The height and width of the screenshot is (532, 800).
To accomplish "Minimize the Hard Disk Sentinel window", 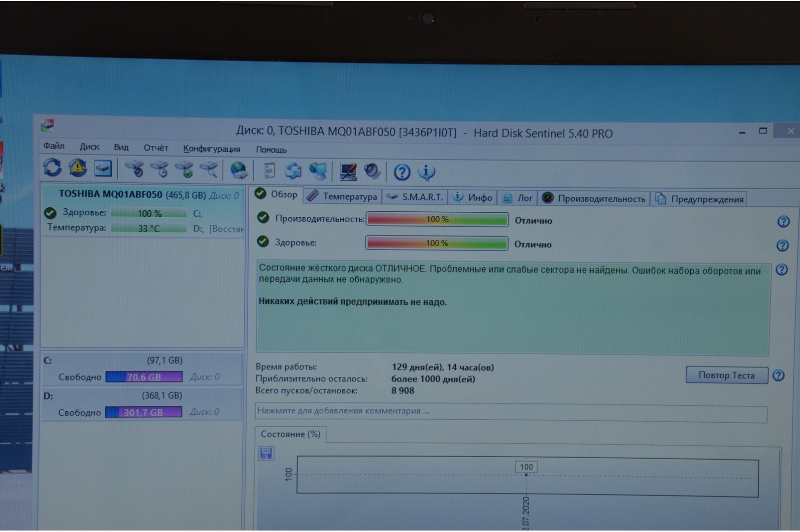I will coord(742,132).
